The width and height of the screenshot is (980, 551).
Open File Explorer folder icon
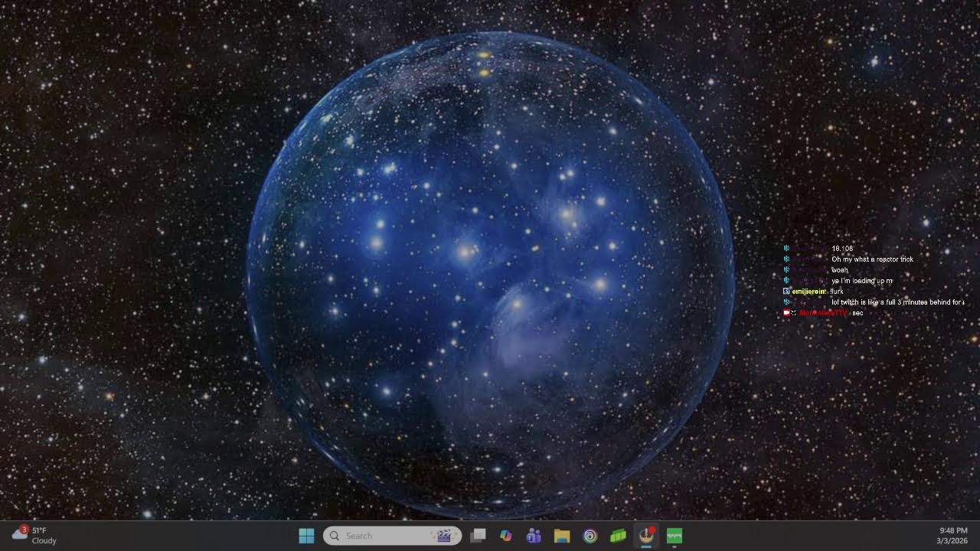point(562,536)
